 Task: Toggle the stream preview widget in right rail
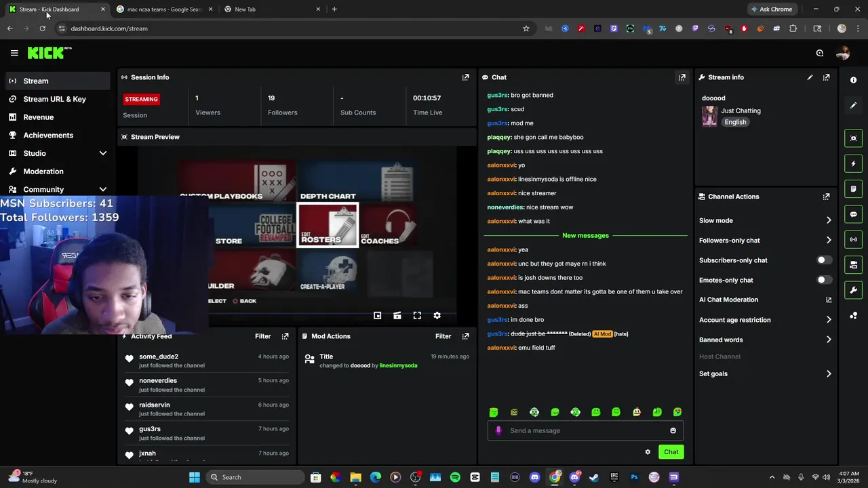pyautogui.click(x=853, y=138)
